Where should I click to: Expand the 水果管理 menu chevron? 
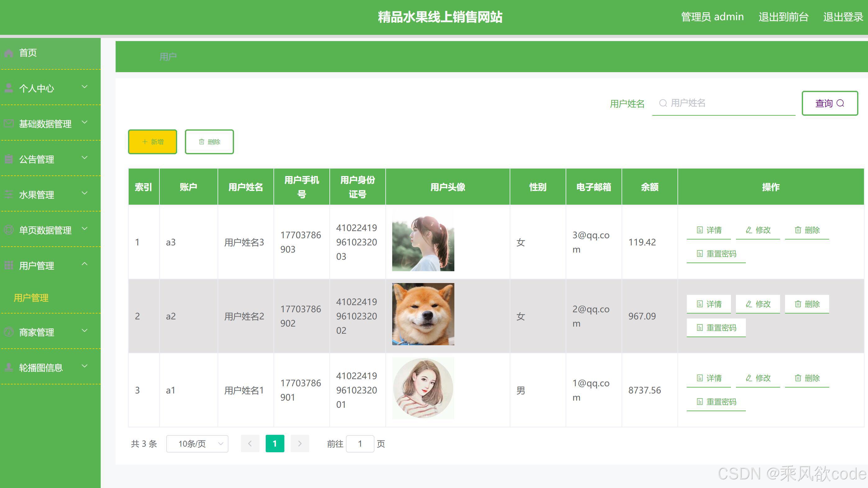click(x=85, y=193)
